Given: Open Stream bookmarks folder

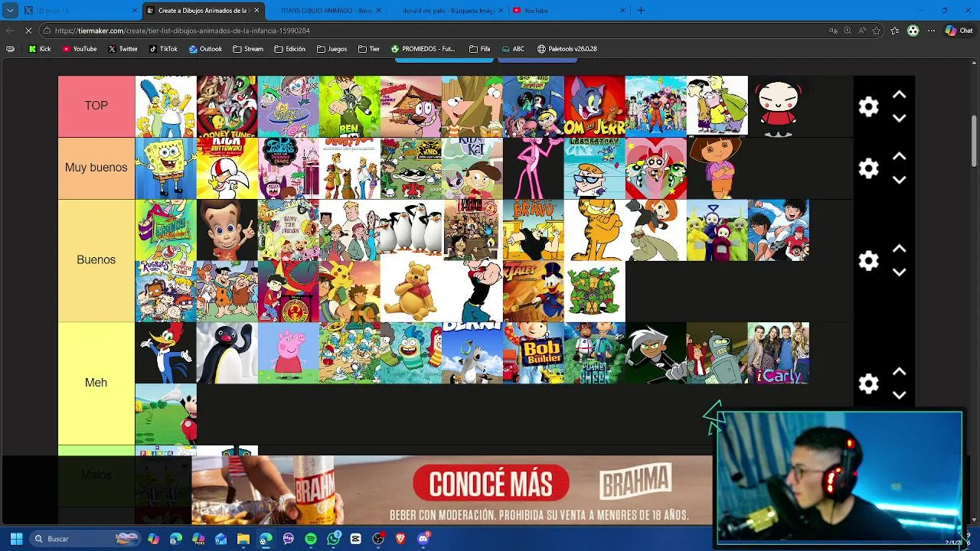Looking at the screenshot, I should 248,49.
